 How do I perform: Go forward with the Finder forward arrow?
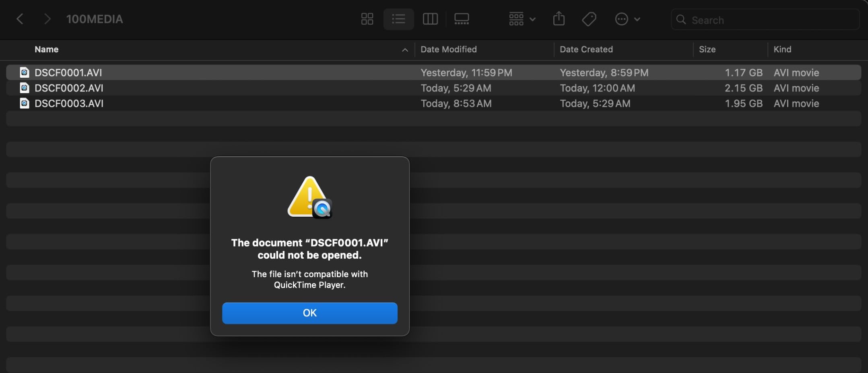(47, 19)
